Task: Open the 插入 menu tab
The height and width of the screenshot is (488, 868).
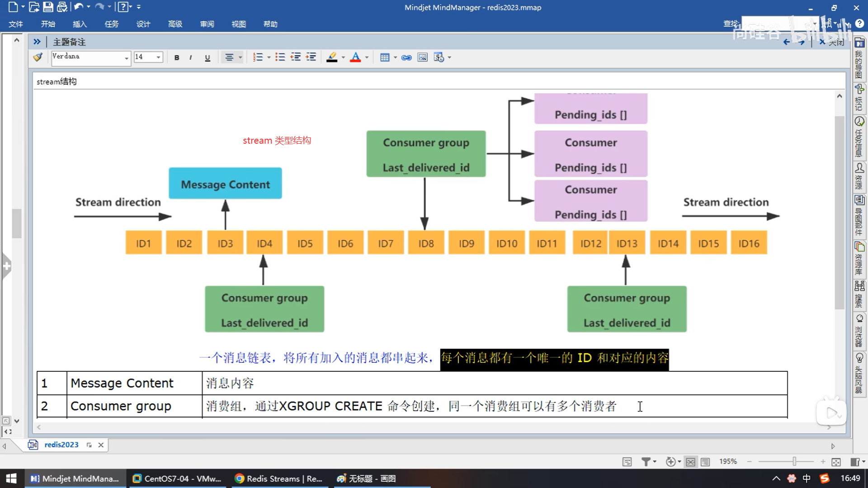Action: [x=80, y=24]
